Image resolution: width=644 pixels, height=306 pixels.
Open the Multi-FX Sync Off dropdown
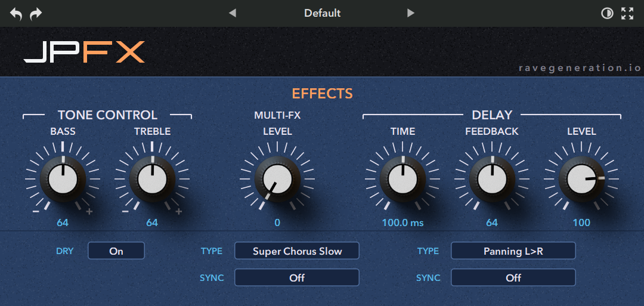[x=297, y=277]
